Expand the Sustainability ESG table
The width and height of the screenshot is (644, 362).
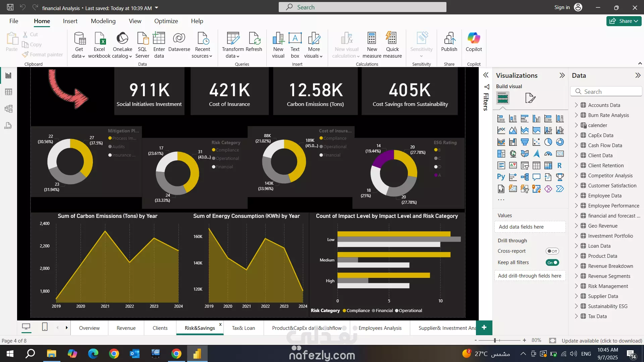coord(576,306)
